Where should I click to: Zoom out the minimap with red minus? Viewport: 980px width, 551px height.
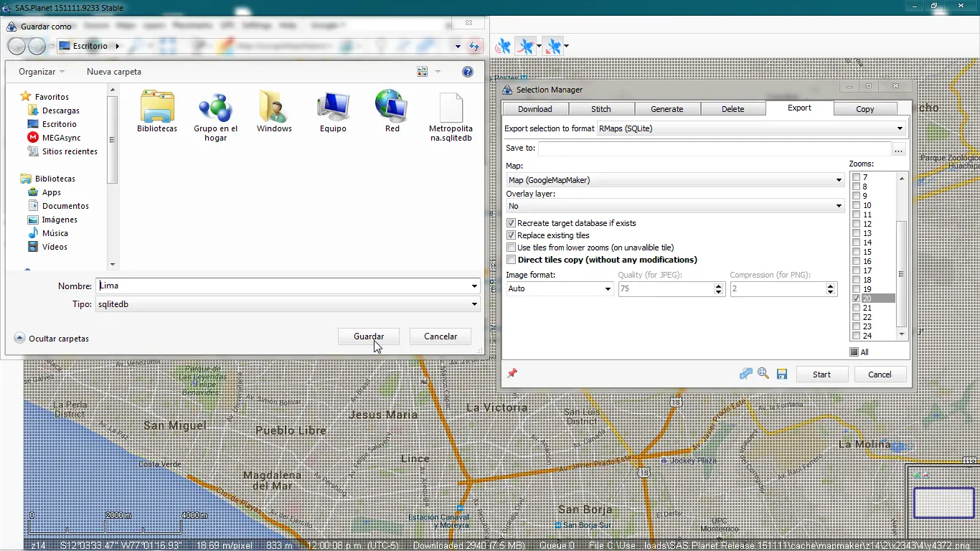pos(925,475)
